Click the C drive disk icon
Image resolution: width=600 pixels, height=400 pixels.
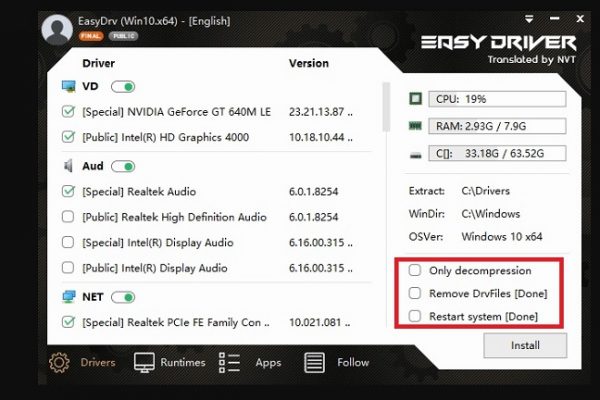coord(416,155)
